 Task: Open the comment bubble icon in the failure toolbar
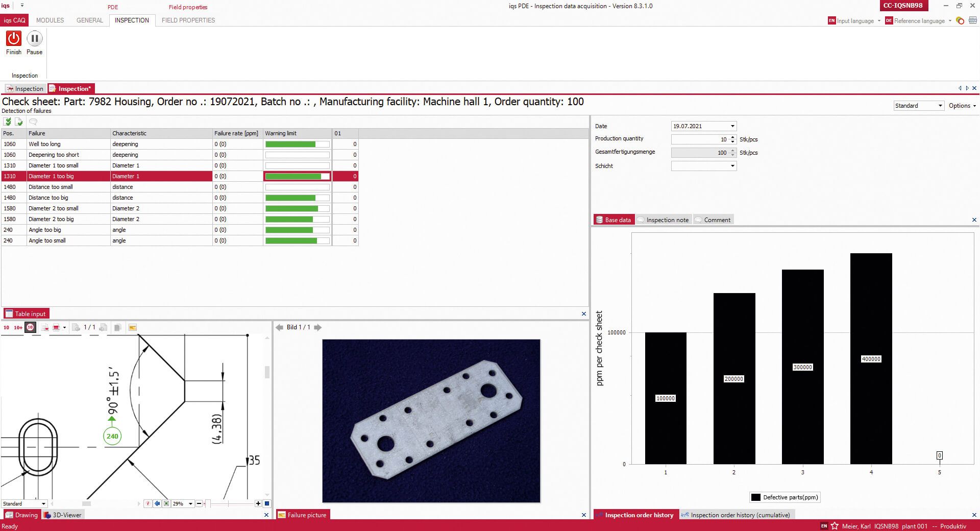tap(33, 122)
